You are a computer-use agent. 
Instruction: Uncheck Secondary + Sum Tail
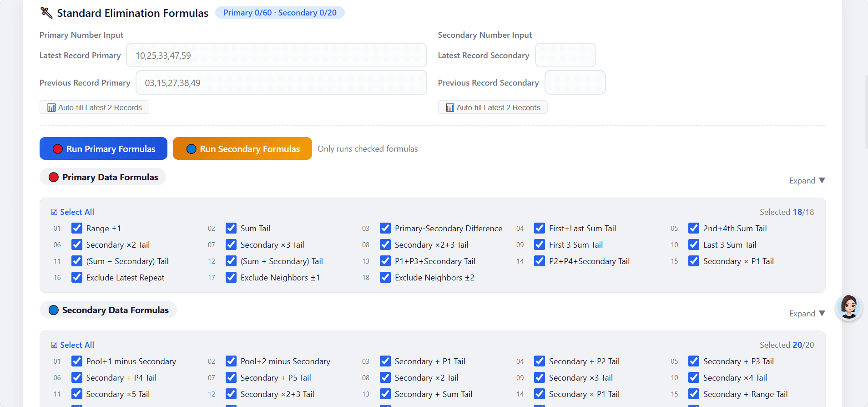pyautogui.click(x=385, y=394)
